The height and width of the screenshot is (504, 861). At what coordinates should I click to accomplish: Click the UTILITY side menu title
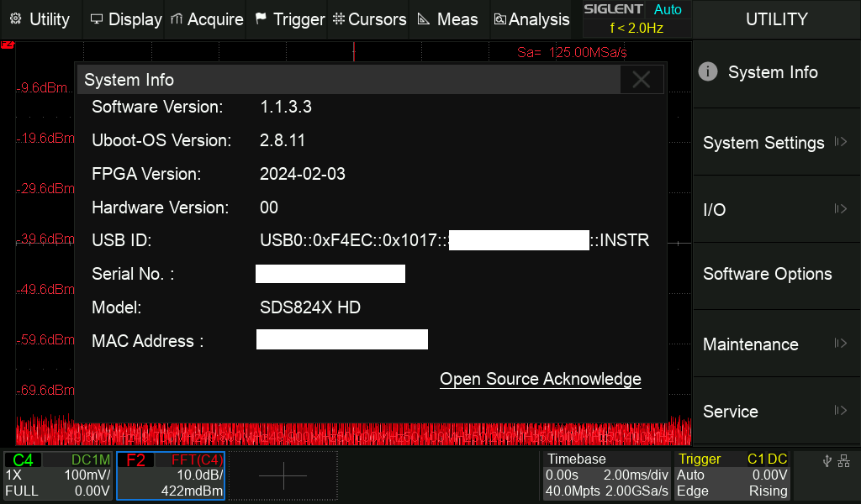(776, 19)
